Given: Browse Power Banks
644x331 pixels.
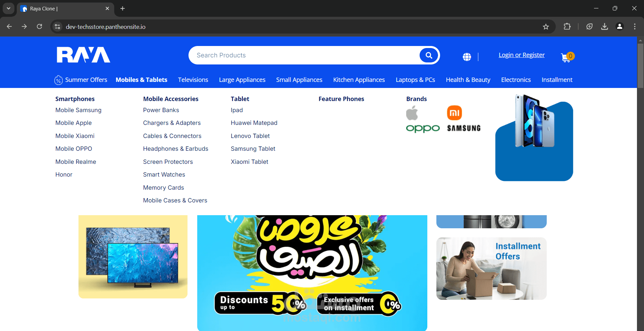Looking at the screenshot, I should click(161, 110).
